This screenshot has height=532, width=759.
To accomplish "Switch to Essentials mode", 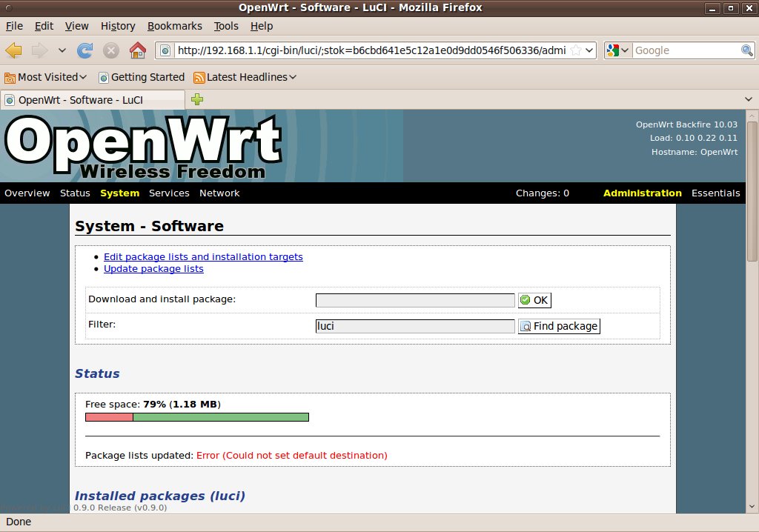I will point(715,193).
